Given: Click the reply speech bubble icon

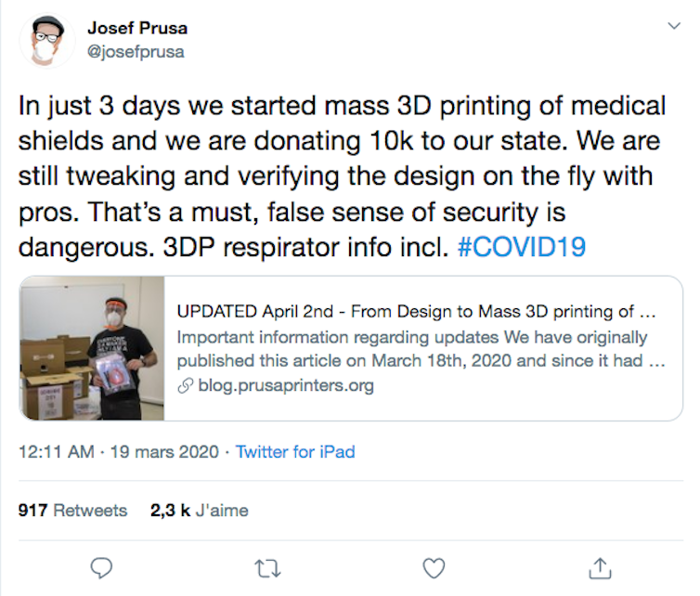Looking at the screenshot, I should pyautogui.click(x=103, y=567).
